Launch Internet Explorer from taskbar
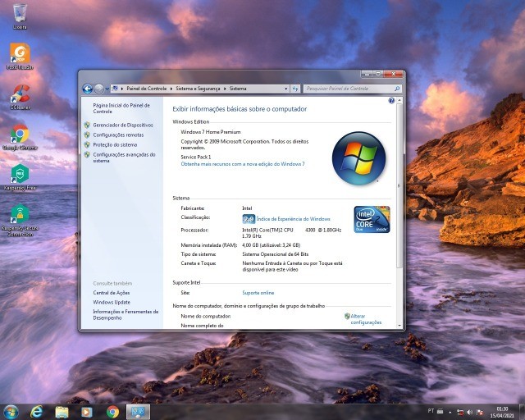525x420 pixels. click(x=36, y=412)
